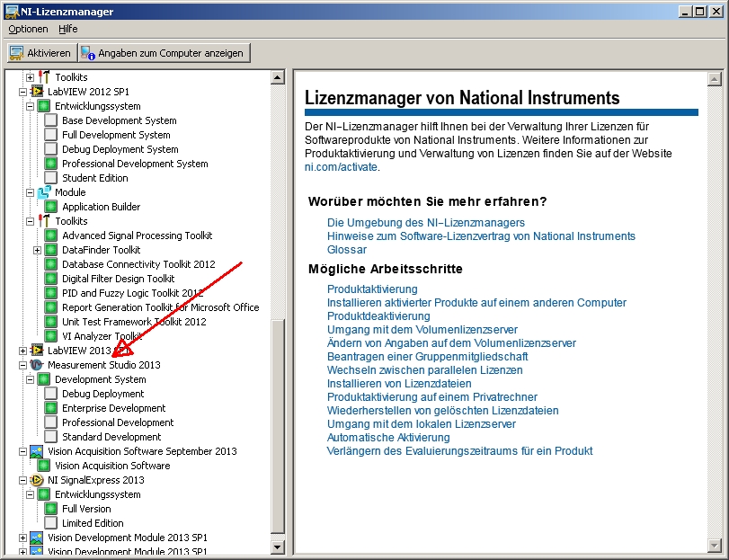Open the ni.com/activate link
The image size is (729, 560).
pyautogui.click(x=341, y=167)
